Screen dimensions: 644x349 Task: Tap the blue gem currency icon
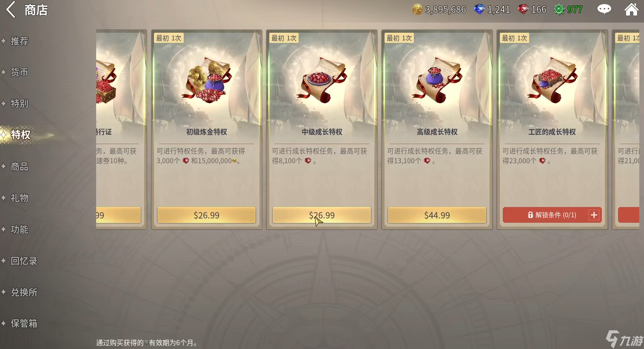click(x=479, y=9)
